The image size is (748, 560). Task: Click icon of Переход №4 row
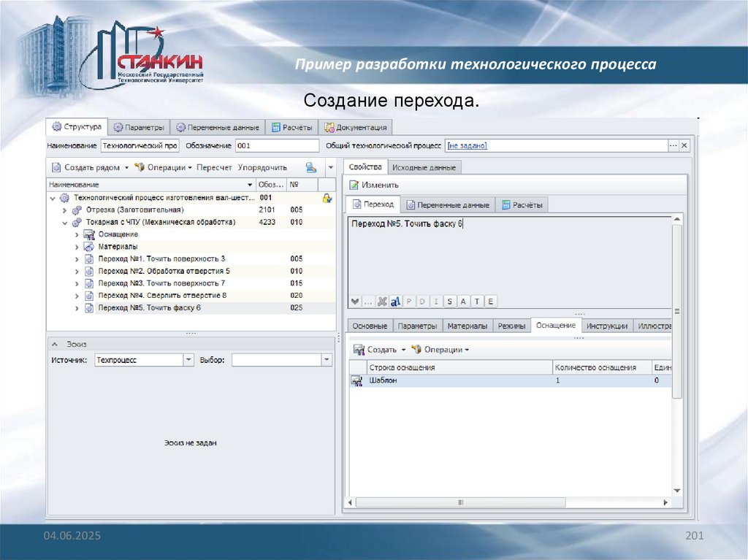pyautogui.click(x=89, y=296)
